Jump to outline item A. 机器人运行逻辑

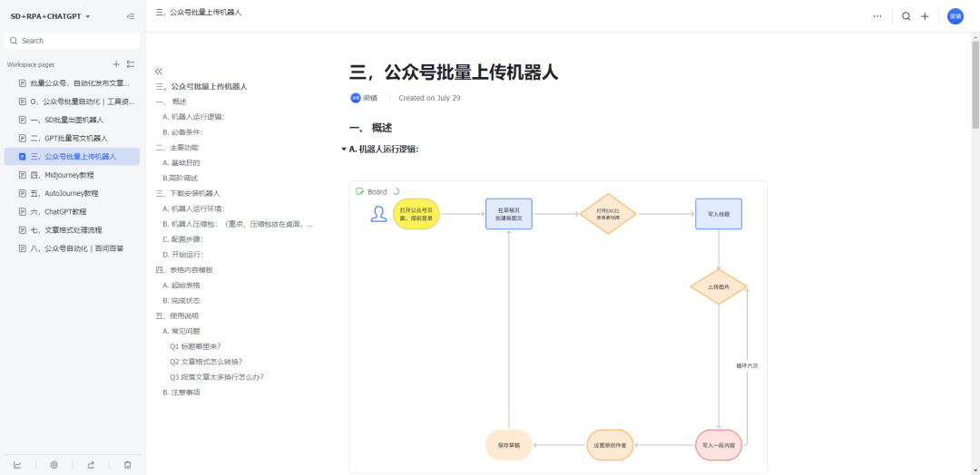[193, 117]
